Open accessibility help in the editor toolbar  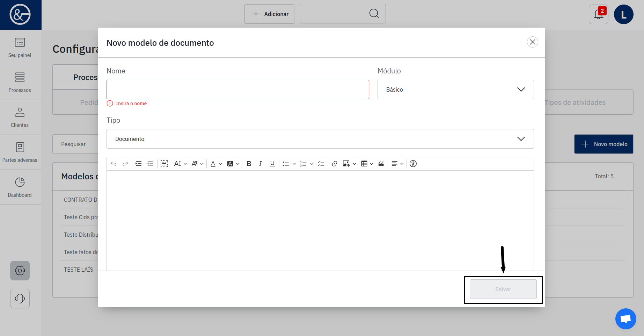[413, 164]
